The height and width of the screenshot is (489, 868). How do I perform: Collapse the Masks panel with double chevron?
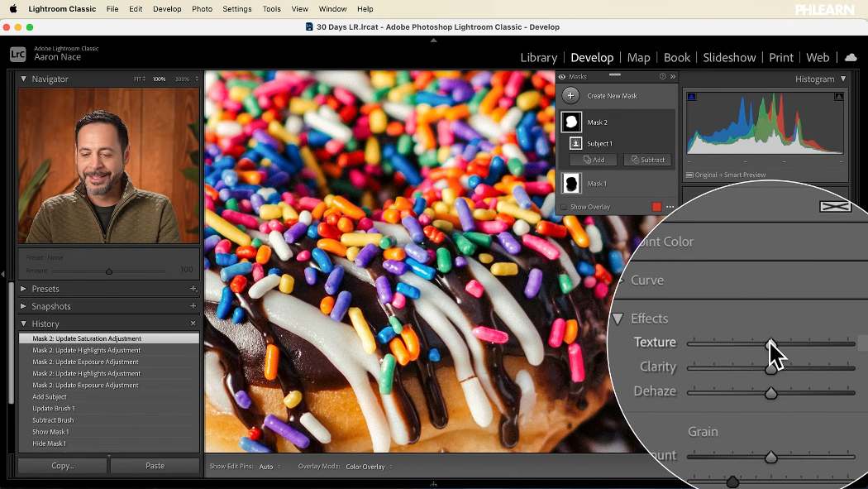(x=673, y=76)
